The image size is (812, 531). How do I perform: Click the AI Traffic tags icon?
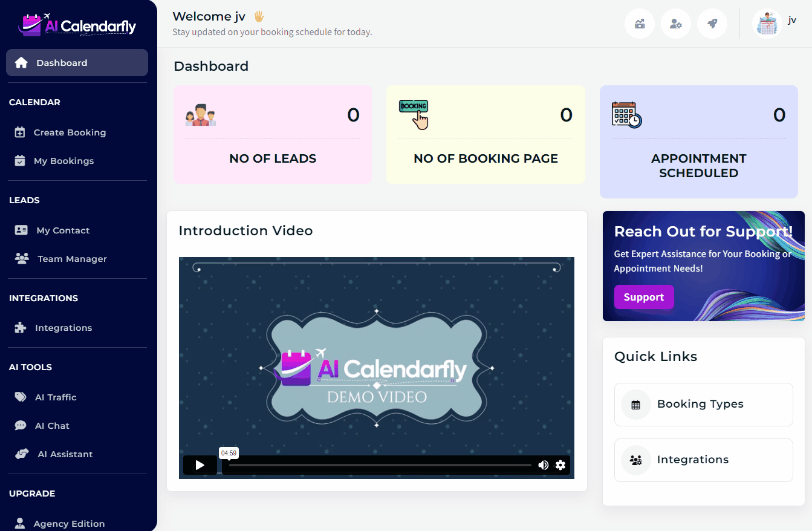click(x=21, y=397)
